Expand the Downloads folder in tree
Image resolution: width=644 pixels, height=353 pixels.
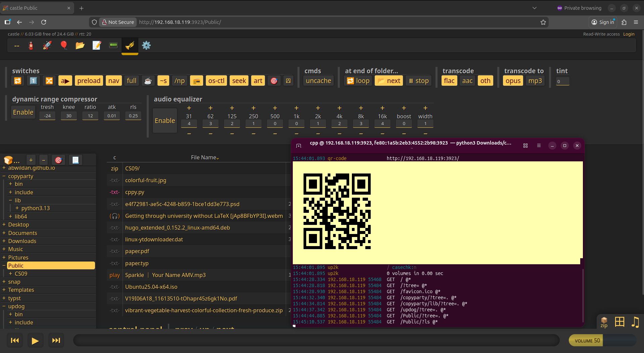pos(4,241)
